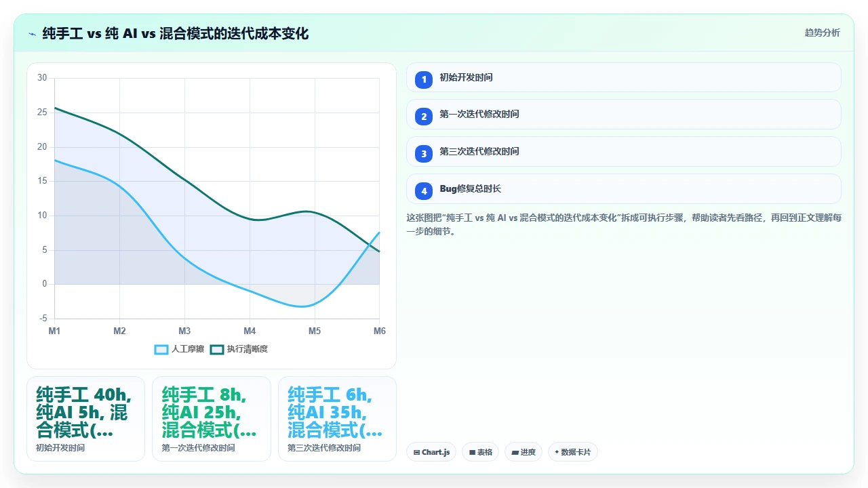The width and height of the screenshot is (868, 488).
Task: Click the 第三次迭代修改时间 card caption
Action: 324,448
